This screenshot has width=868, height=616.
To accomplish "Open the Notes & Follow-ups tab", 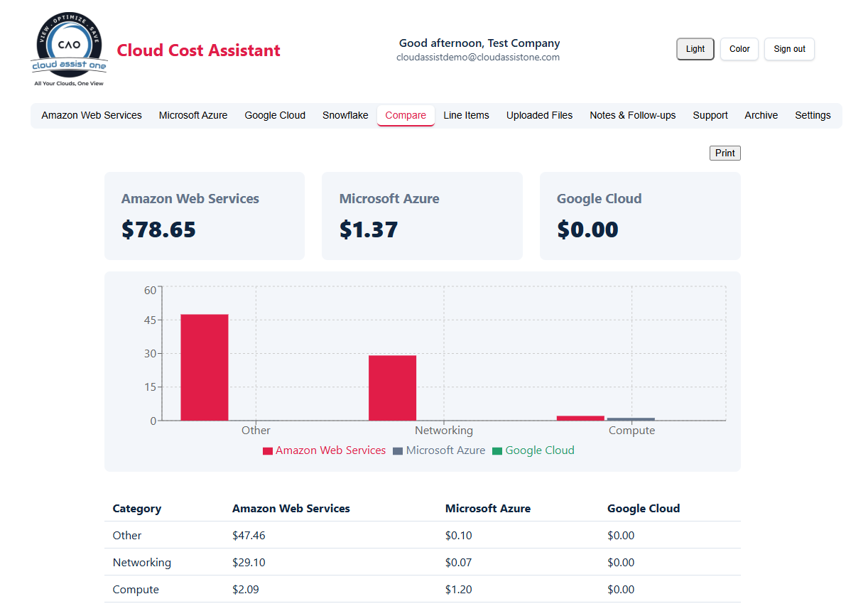I will pos(632,115).
